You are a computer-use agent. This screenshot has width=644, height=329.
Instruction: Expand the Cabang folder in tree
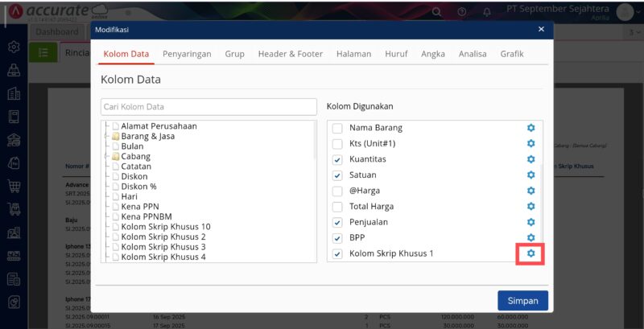coord(106,156)
